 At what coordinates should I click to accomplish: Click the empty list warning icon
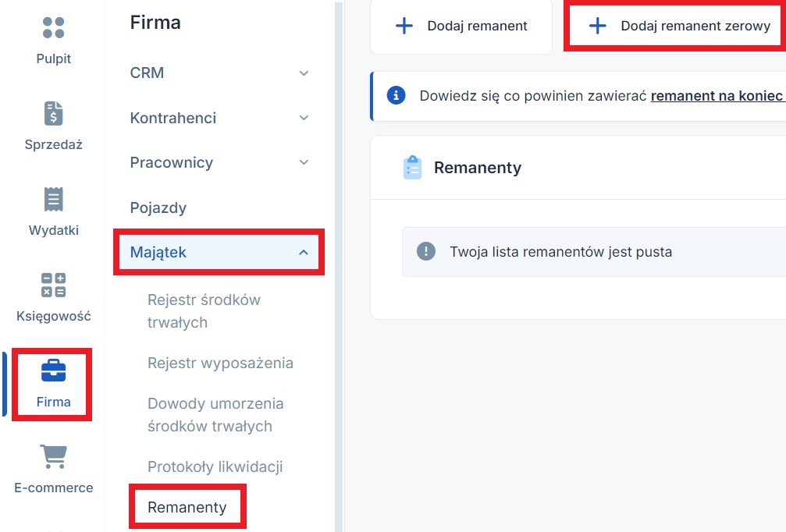point(425,252)
